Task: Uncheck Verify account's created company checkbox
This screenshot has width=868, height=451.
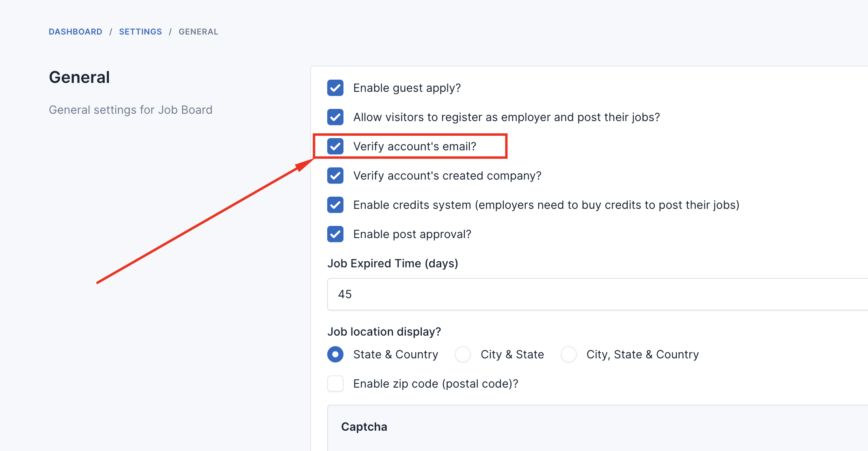Action: [335, 176]
